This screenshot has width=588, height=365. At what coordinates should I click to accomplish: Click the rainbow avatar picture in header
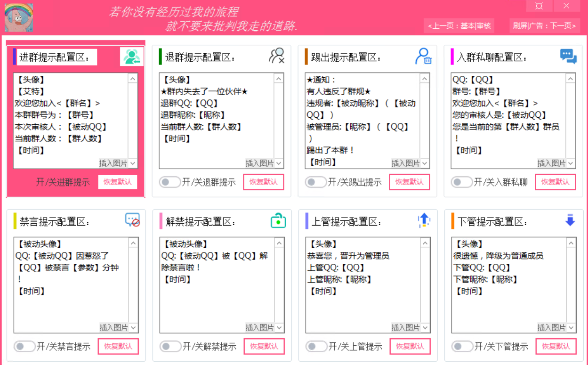[x=18, y=17]
